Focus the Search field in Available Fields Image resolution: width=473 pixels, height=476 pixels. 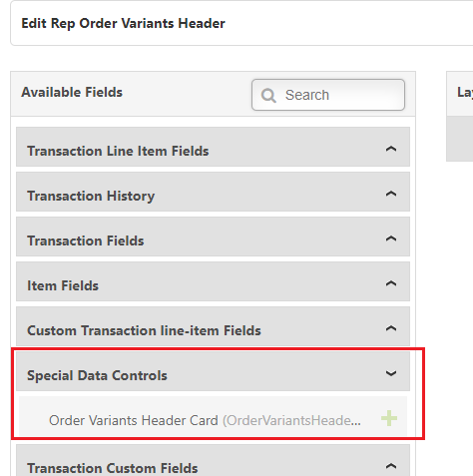328,95
